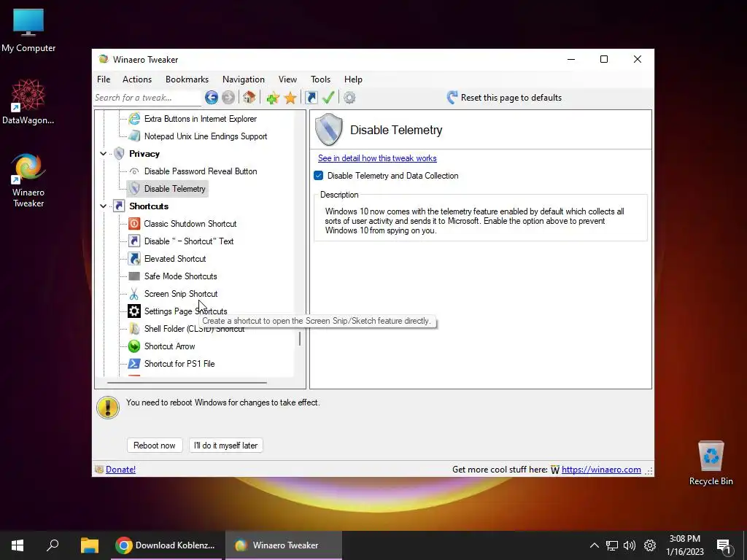This screenshot has width=747, height=560.
Task: Click the Reboot now button
Action: click(155, 446)
